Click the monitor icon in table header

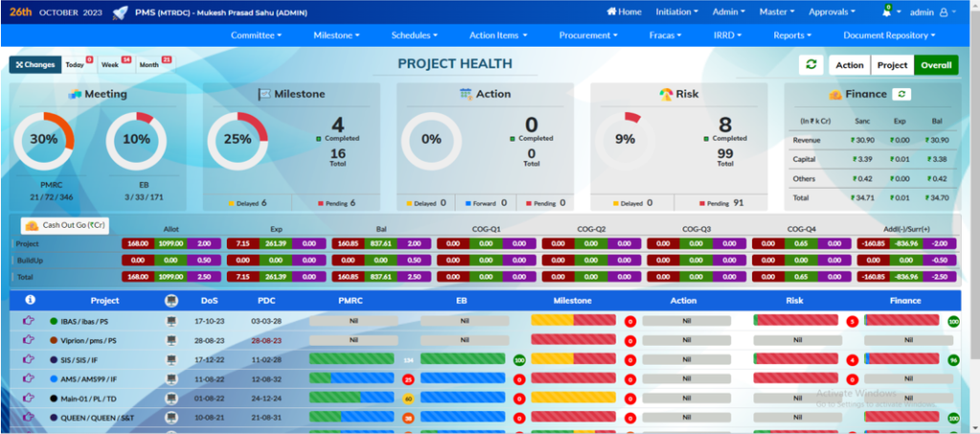[172, 300]
